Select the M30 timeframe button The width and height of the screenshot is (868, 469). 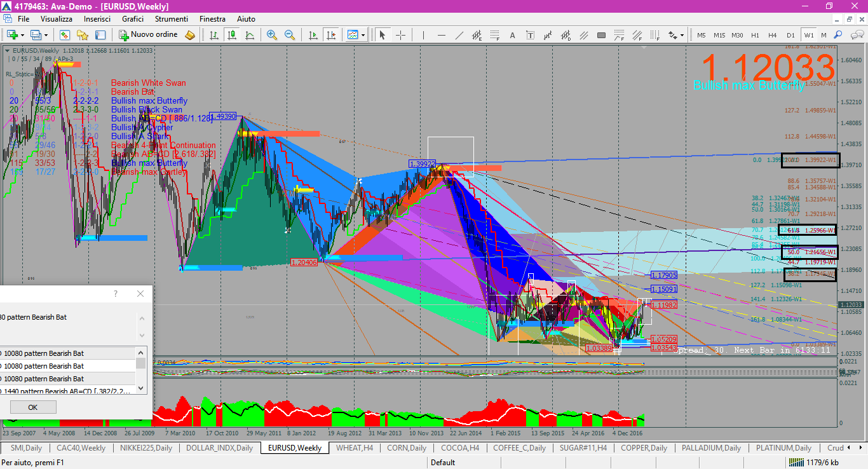click(737, 35)
